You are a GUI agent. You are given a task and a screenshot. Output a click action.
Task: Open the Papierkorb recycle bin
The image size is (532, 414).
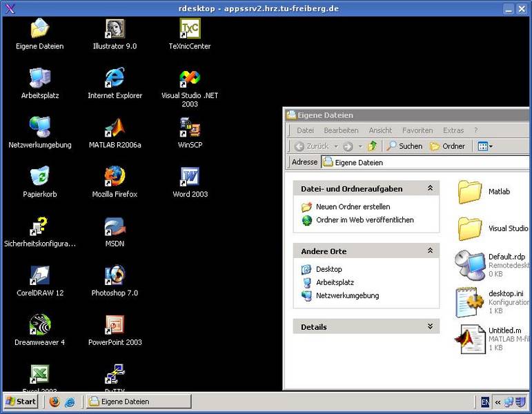tap(40, 181)
